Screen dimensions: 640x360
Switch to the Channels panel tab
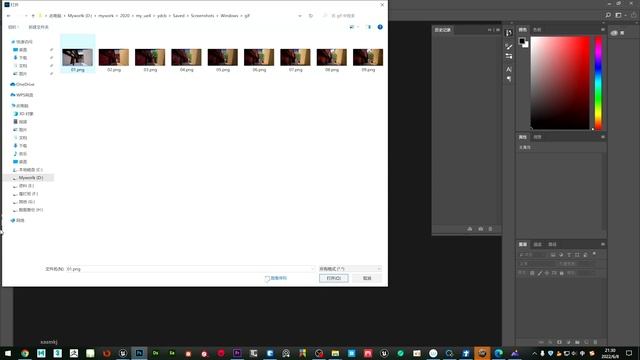(538, 244)
